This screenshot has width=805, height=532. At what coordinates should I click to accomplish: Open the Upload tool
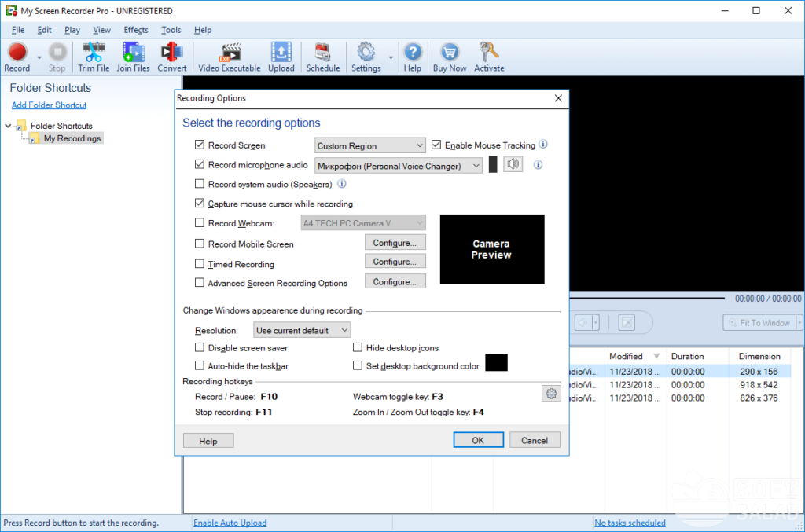(x=281, y=57)
